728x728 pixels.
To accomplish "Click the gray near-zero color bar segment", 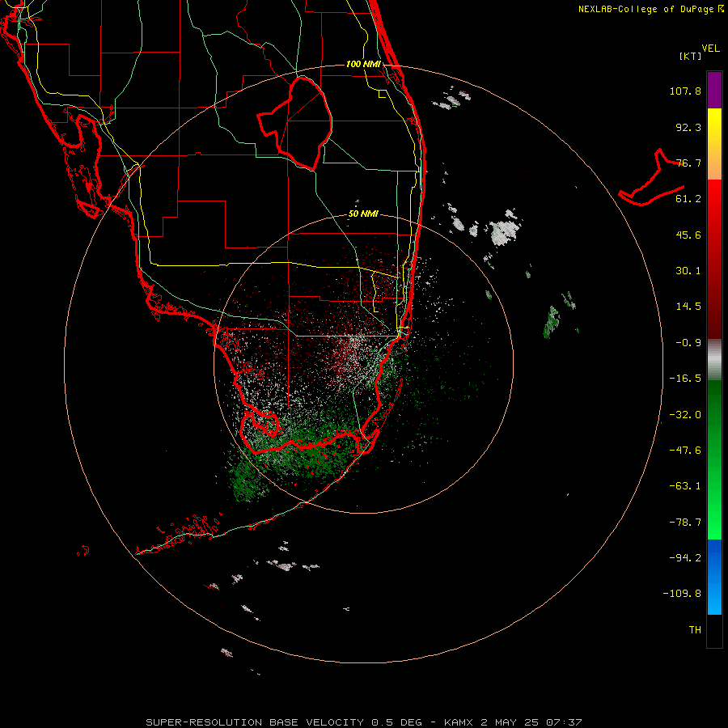I will click(x=714, y=360).
